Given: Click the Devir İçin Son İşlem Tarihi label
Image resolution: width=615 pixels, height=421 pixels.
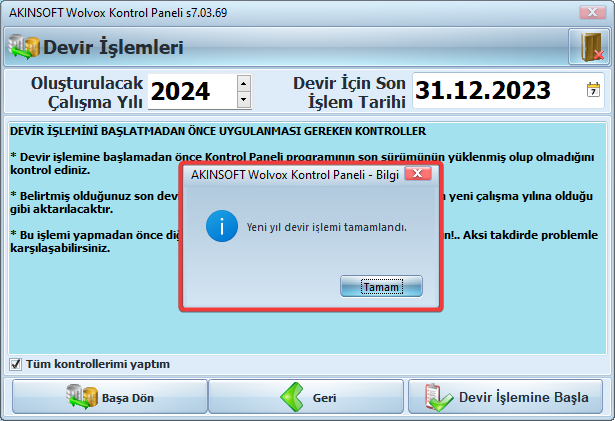Looking at the screenshot, I should point(349,93).
